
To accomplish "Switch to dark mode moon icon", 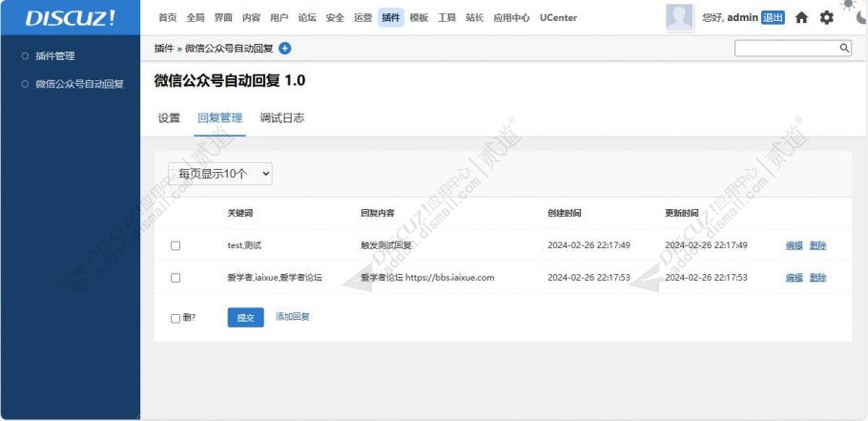I will (x=861, y=18).
